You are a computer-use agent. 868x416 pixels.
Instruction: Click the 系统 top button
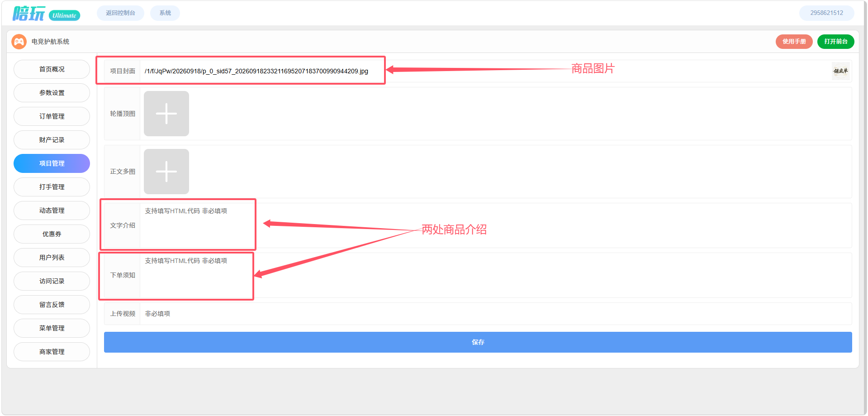click(x=165, y=13)
